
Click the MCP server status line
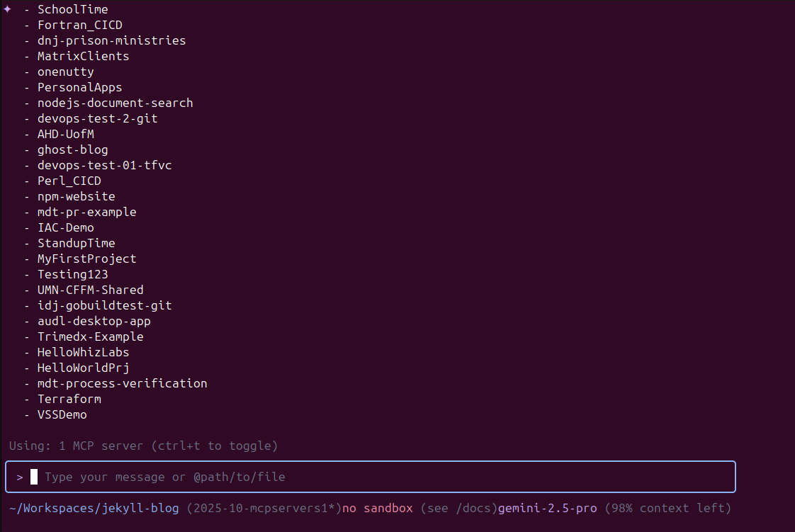143,446
